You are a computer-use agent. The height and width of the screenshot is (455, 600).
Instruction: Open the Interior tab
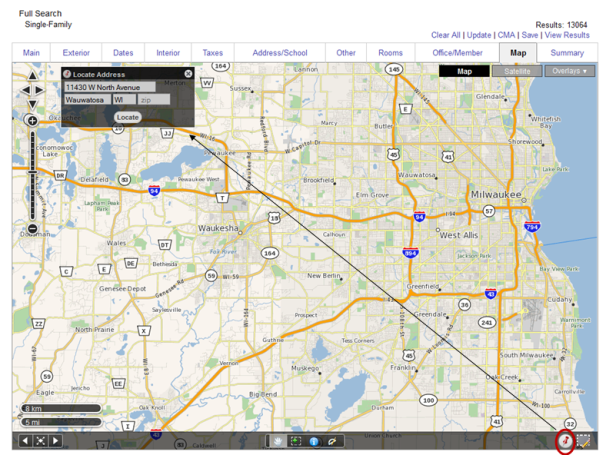pos(168,53)
